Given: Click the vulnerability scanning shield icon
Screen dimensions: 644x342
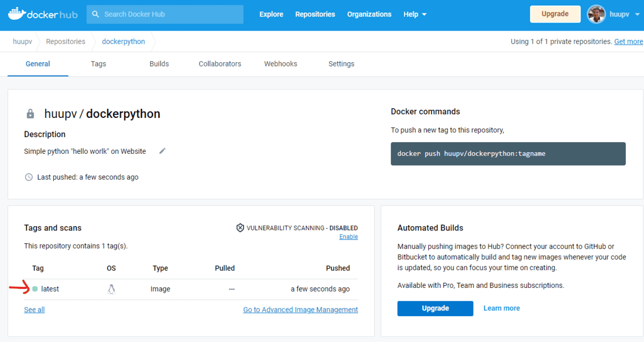Looking at the screenshot, I should pyautogui.click(x=240, y=227).
